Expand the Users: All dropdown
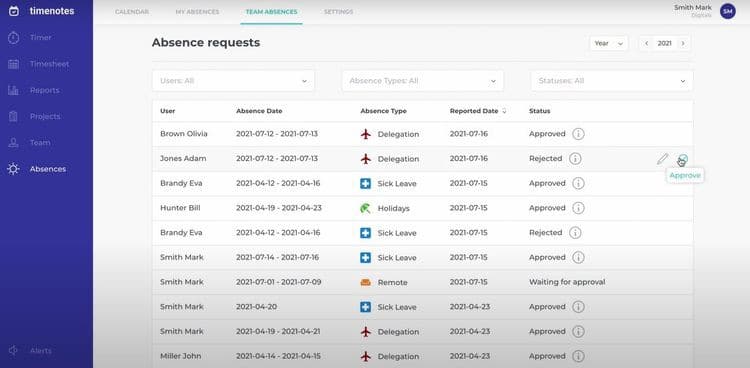Image resolution: width=750 pixels, height=368 pixels. pos(233,81)
